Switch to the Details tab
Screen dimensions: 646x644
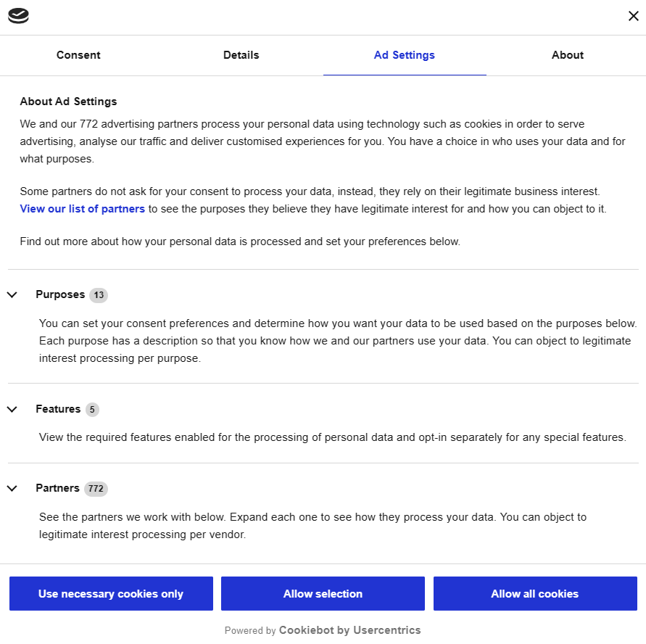241,55
